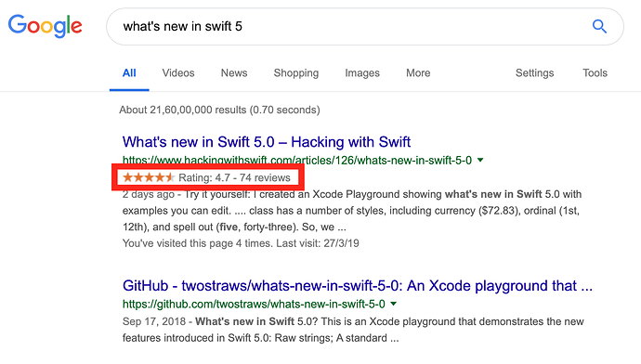Open the Shopping results tab
Screen dimensions: 641x364
[x=296, y=73]
